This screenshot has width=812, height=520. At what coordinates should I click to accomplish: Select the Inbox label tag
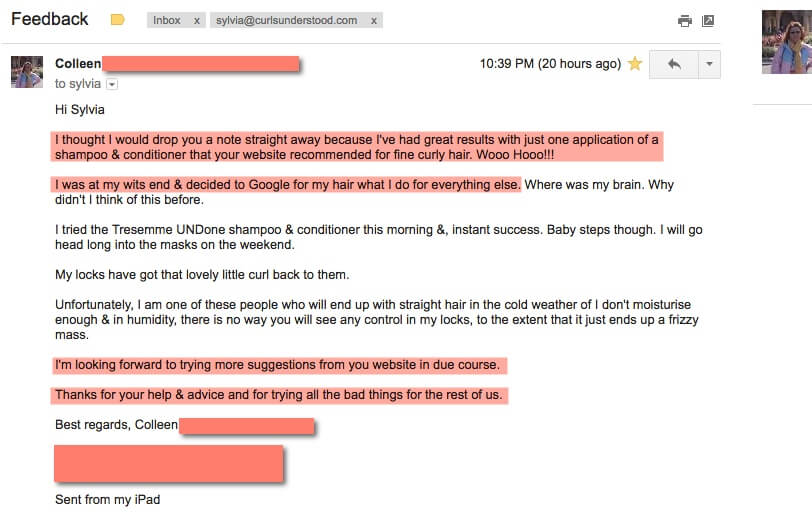(x=167, y=20)
